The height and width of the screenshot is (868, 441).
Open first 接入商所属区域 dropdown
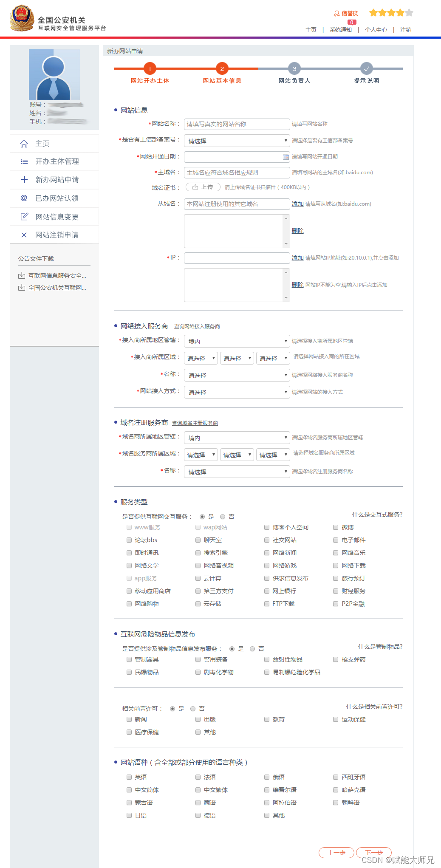tap(201, 358)
